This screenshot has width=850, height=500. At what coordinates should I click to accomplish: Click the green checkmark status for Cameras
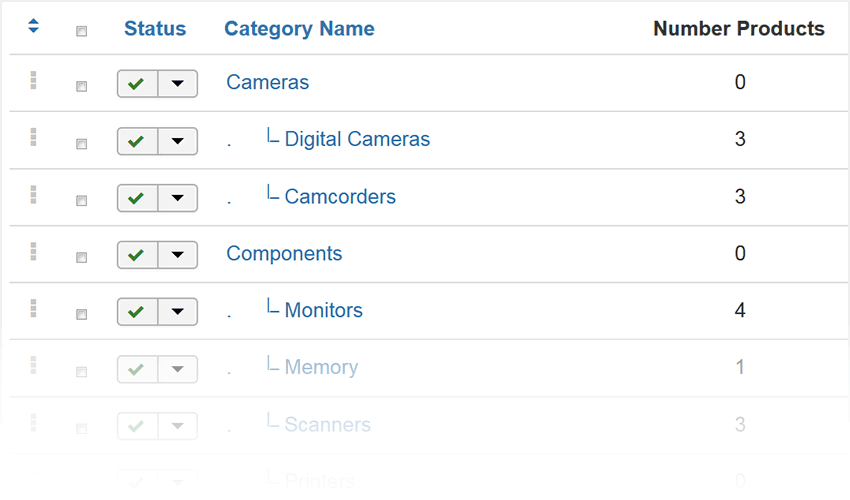(x=137, y=84)
